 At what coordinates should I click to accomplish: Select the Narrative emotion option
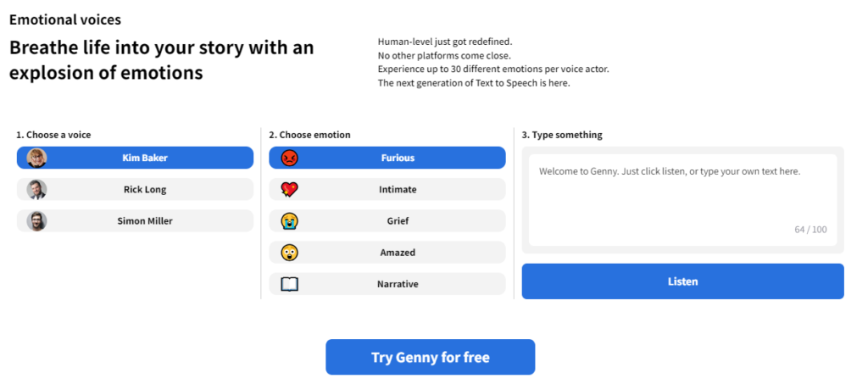coord(397,284)
